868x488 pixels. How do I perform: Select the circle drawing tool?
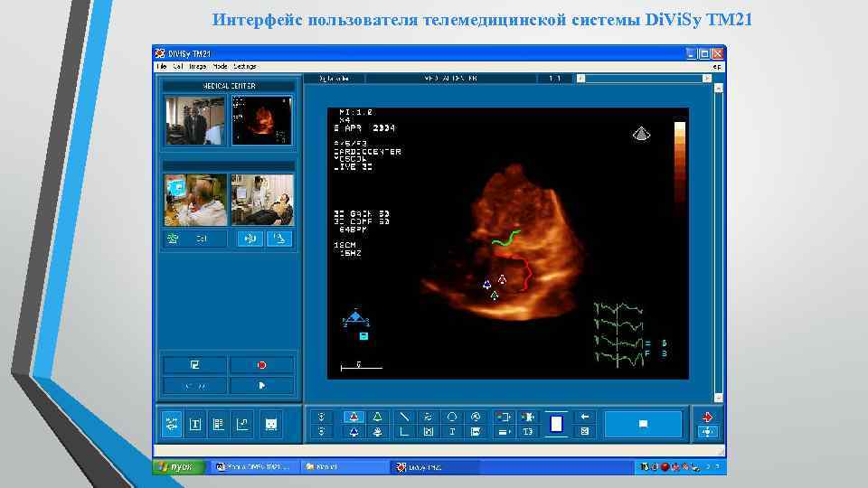point(452,418)
